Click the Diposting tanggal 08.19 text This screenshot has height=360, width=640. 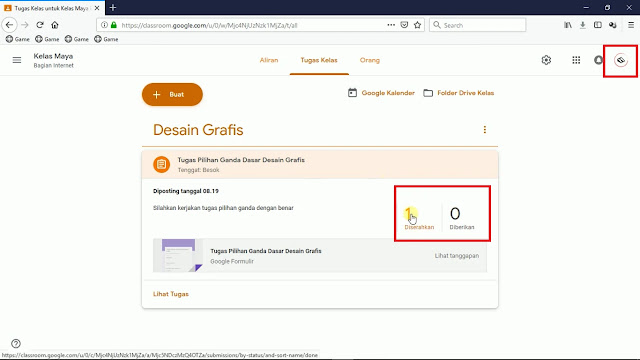click(186, 191)
